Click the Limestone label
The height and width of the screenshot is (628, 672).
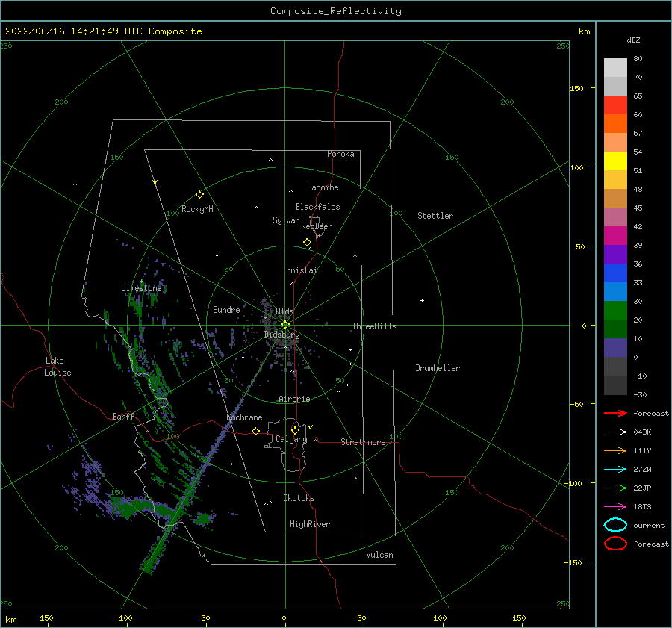pyautogui.click(x=141, y=288)
